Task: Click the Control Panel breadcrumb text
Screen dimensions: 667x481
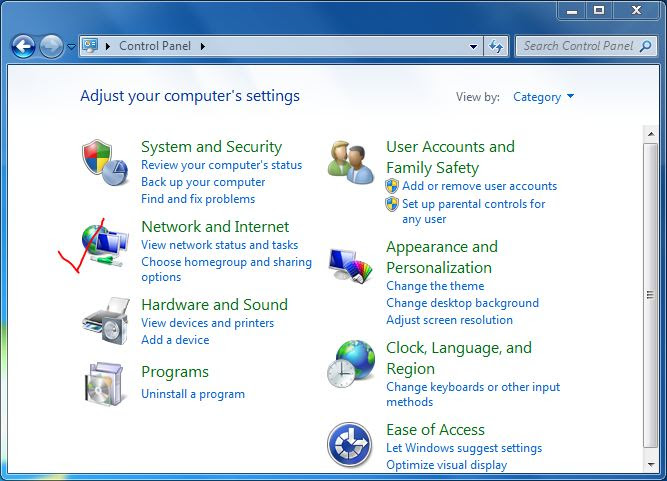Action: pyautogui.click(x=155, y=46)
